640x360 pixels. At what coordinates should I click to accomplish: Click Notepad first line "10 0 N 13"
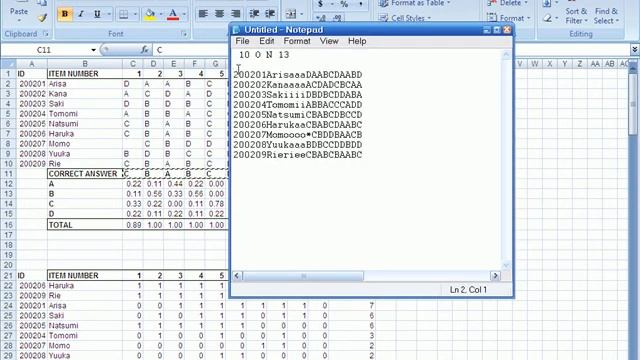pyautogui.click(x=264, y=55)
